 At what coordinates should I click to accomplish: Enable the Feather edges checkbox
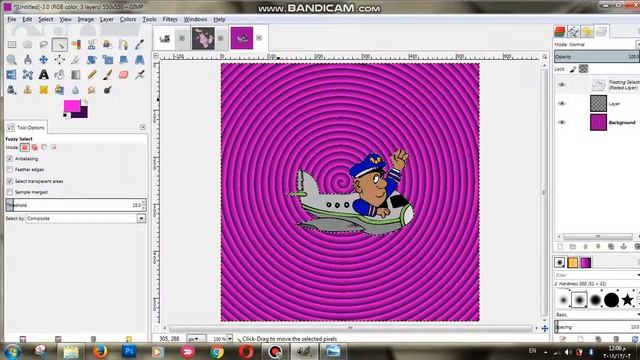10,169
